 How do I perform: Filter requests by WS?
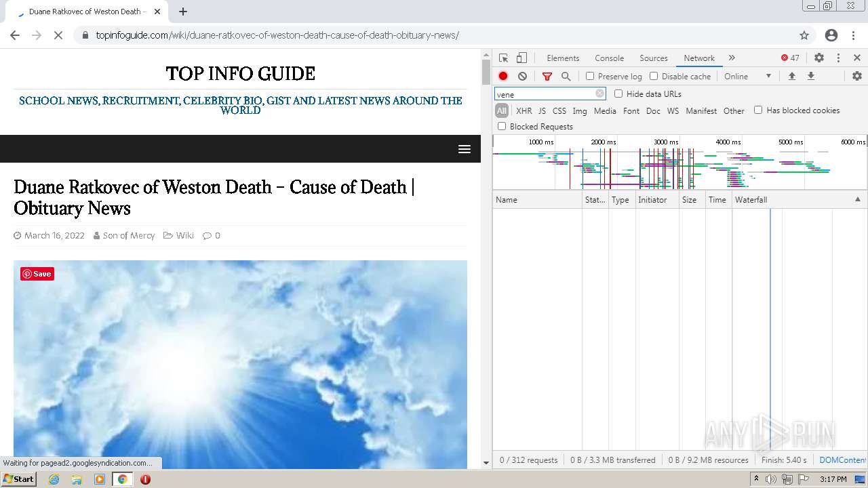[x=673, y=111]
